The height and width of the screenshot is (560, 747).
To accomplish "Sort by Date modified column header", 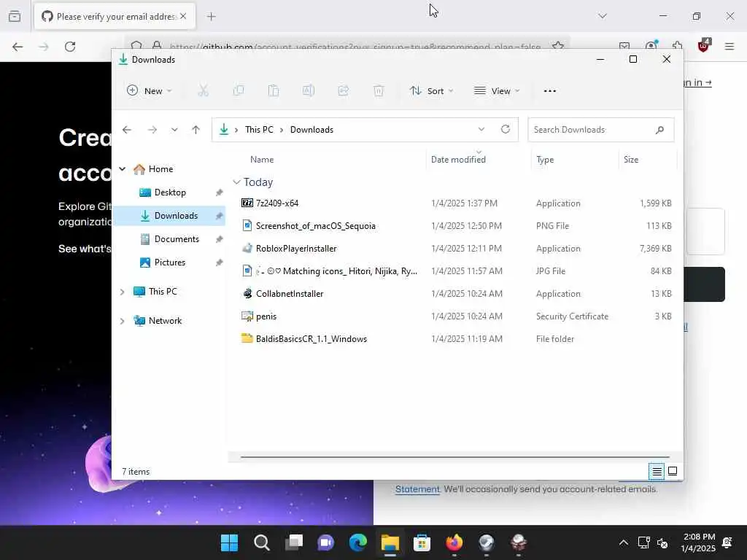I will 458,160.
